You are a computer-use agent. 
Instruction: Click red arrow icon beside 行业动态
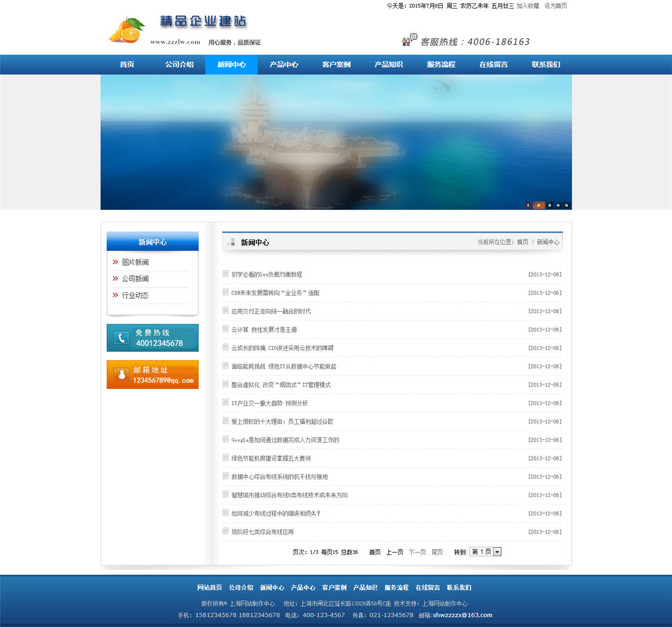(x=115, y=295)
